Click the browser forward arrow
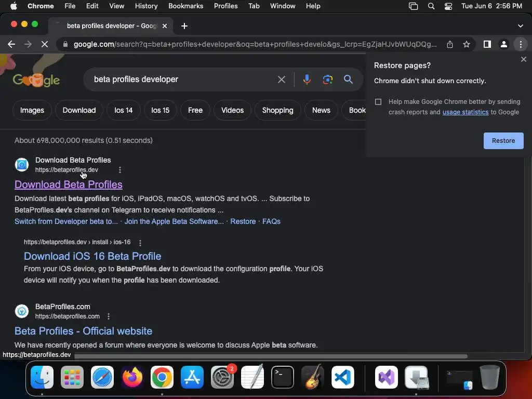Image resolution: width=532 pixels, height=399 pixels. coord(28,44)
